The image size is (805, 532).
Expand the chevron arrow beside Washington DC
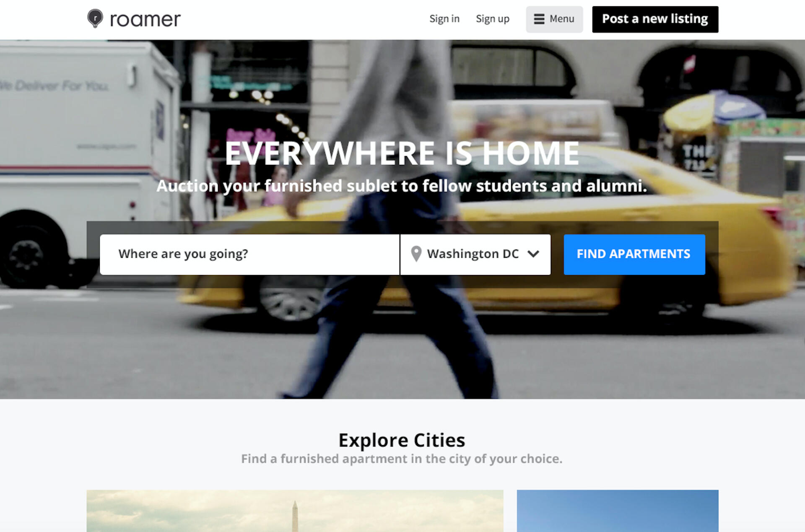click(x=533, y=254)
